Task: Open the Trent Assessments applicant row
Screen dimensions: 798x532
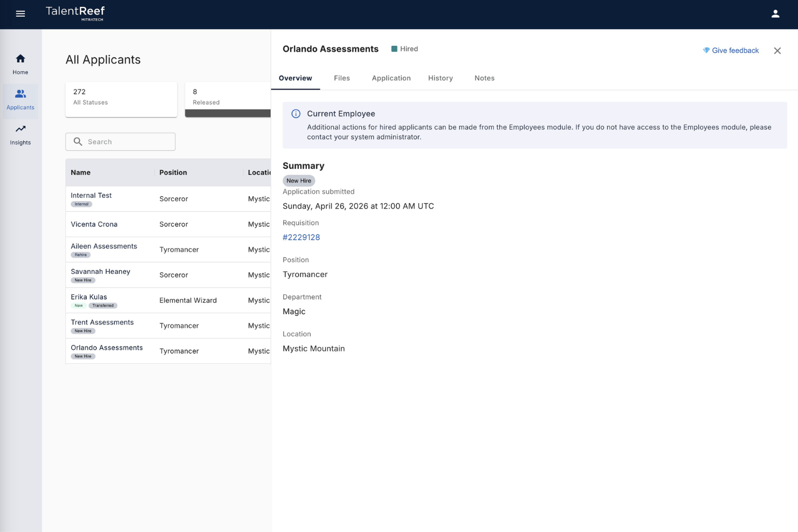Action: 168,326
